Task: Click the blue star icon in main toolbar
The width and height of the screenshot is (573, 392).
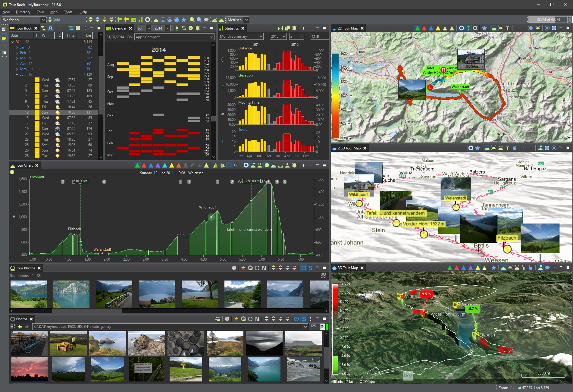Action: [x=183, y=20]
